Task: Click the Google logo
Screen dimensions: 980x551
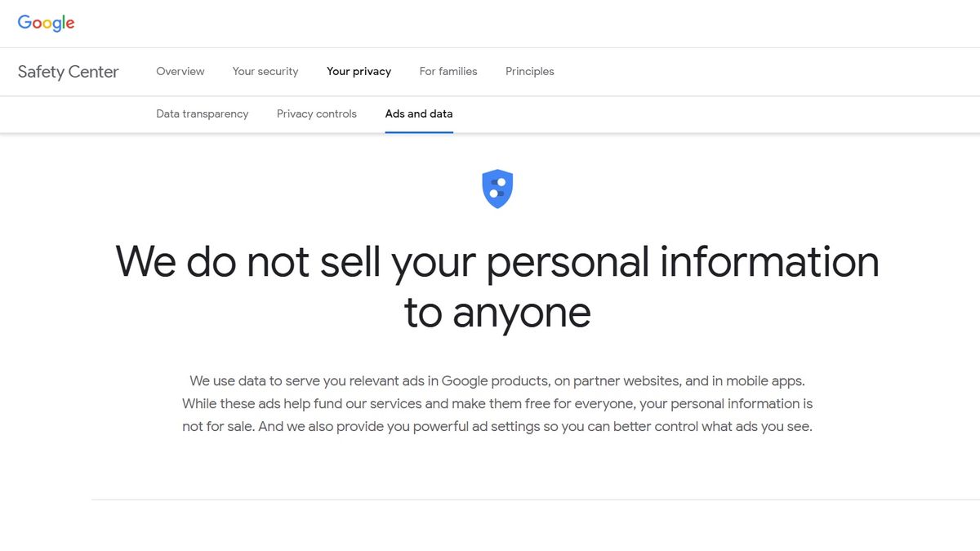Action: point(46,23)
